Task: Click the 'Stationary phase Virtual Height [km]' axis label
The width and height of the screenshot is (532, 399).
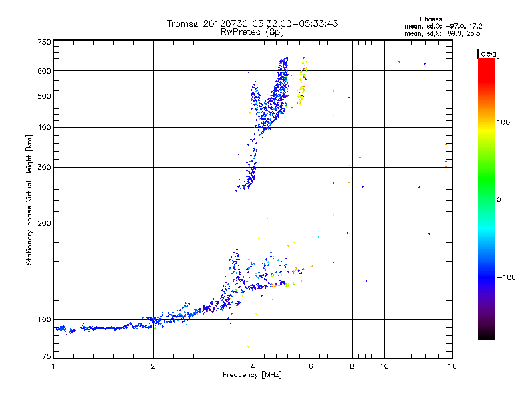Action: pyautogui.click(x=29, y=199)
